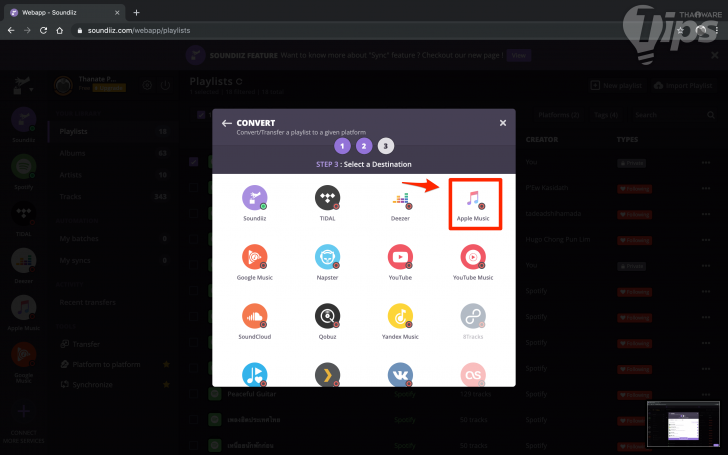Click the soundiiz.com address bar
The width and height of the screenshot is (728, 455).
(371, 30)
